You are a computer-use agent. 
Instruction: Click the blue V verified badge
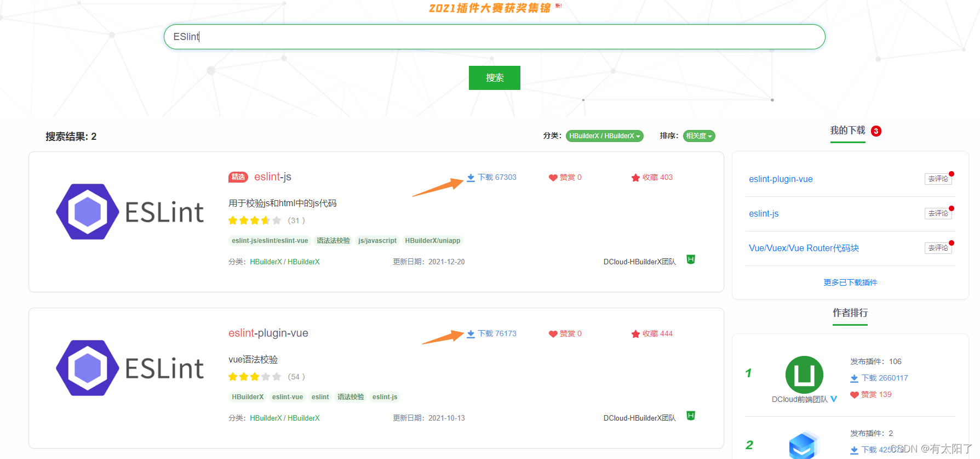coord(834,399)
